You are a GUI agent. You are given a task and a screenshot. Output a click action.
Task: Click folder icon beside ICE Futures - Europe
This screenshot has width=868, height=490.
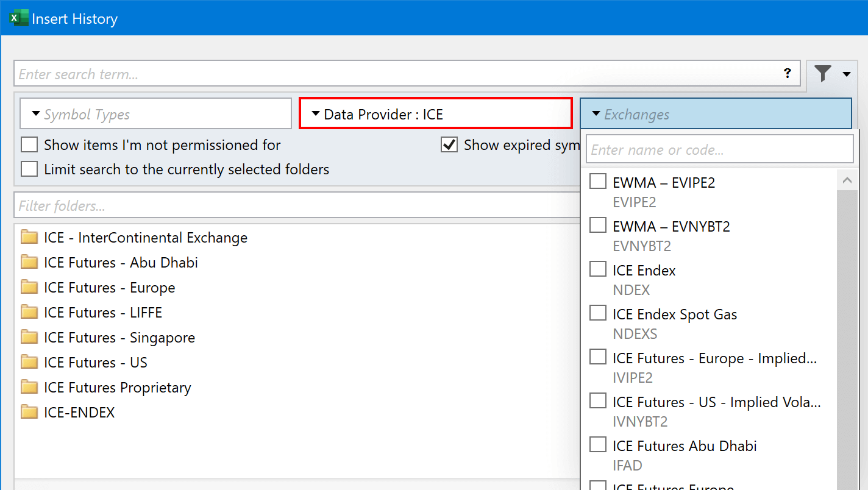[29, 287]
